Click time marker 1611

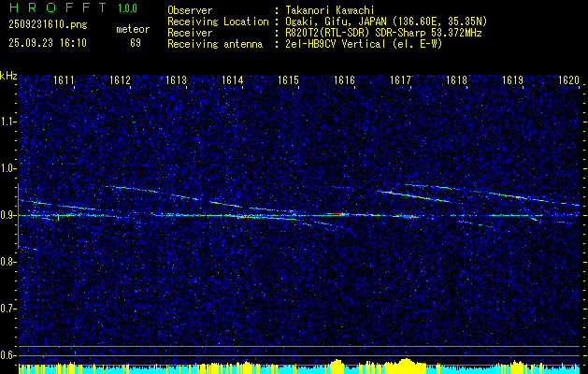pyautogui.click(x=64, y=80)
